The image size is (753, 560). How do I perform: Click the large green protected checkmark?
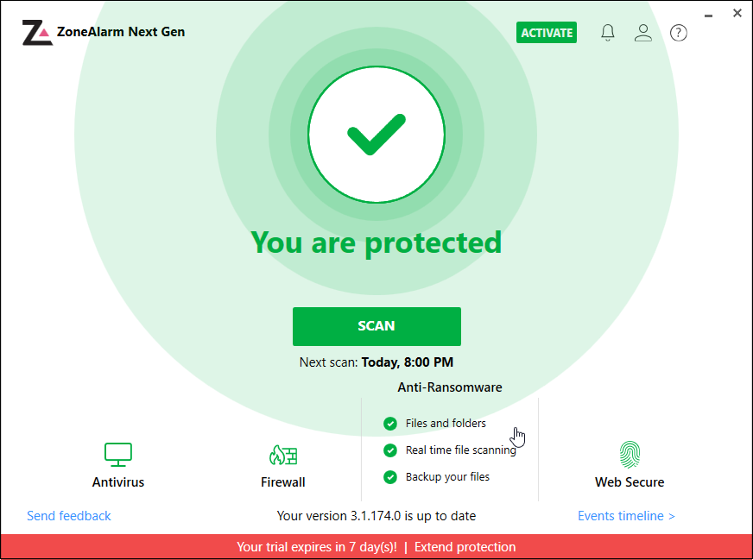coord(376,134)
